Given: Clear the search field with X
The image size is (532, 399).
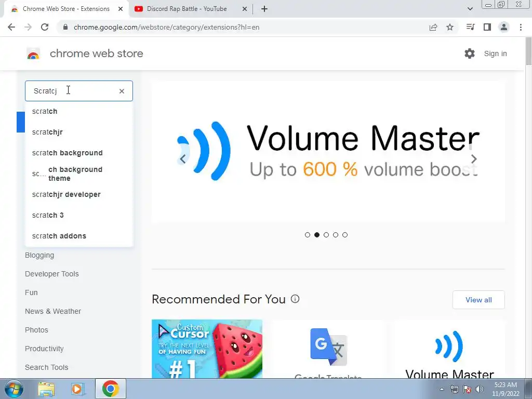Looking at the screenshot, I should (x=122, y=91).
